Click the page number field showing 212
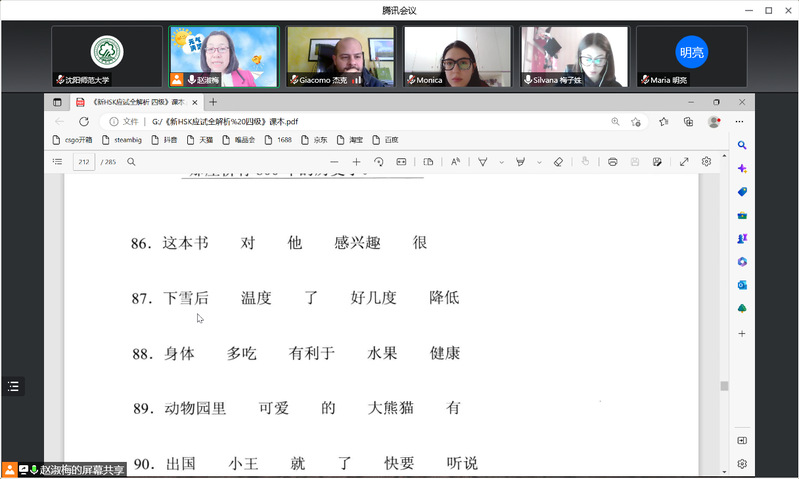Image resolution: width=799 pixels, height=479 pixels. (84, 162)
